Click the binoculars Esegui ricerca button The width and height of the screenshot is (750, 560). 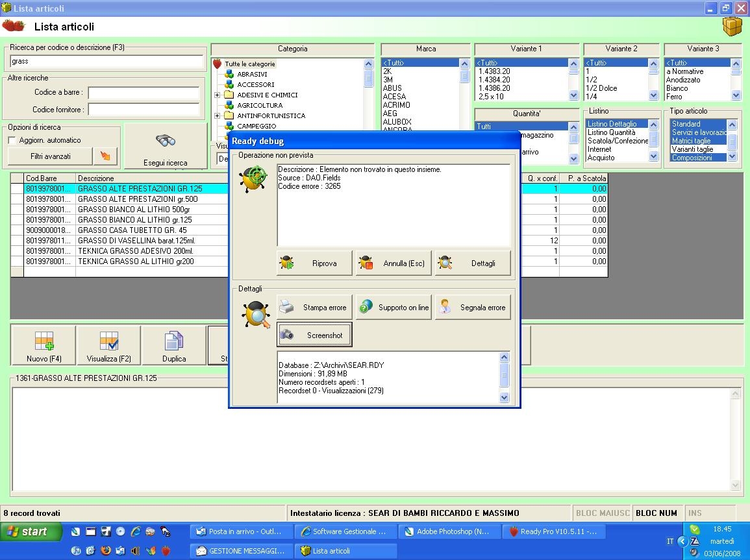pos(166,147)
